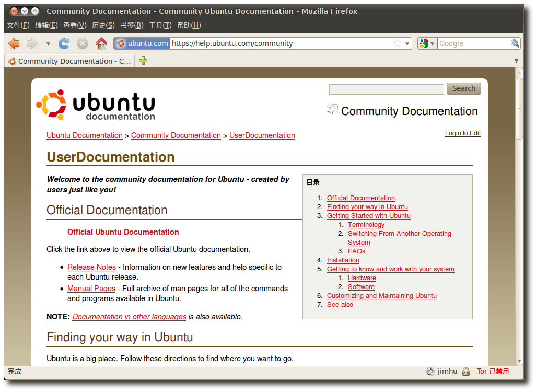Click the Ubuntu documentation logo
Viewport: 536px width, 392px height.
click(x=96, y=105)
